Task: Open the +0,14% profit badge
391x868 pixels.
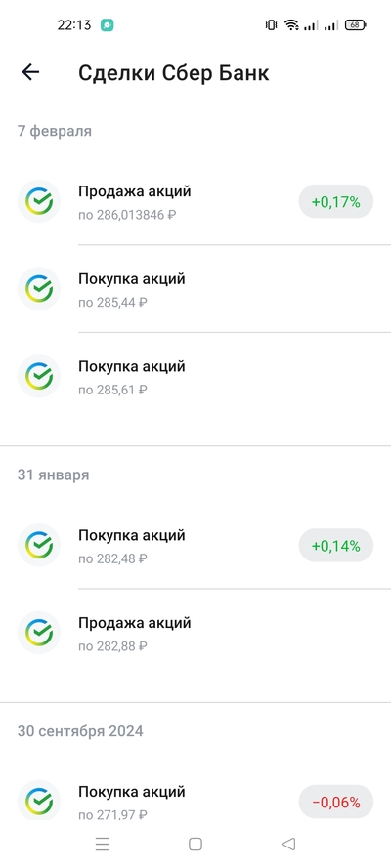Action: [335, 545]
